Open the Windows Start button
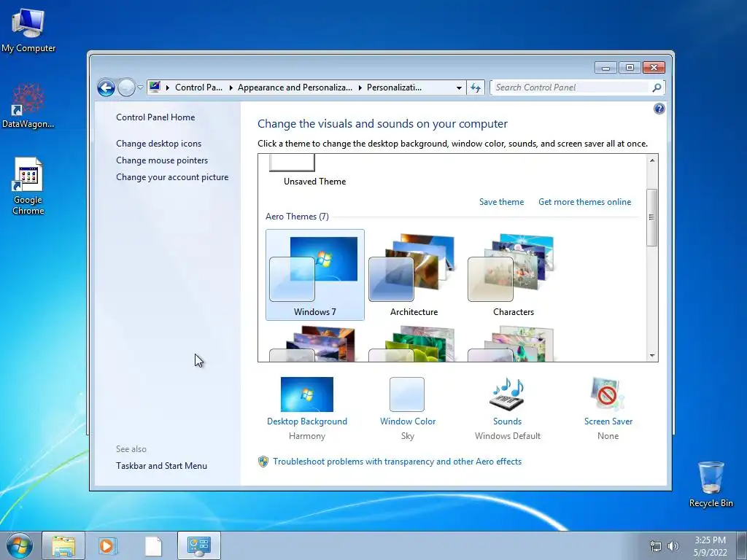The width and height of the screenshot is (747, 560). tap(20, 545)
